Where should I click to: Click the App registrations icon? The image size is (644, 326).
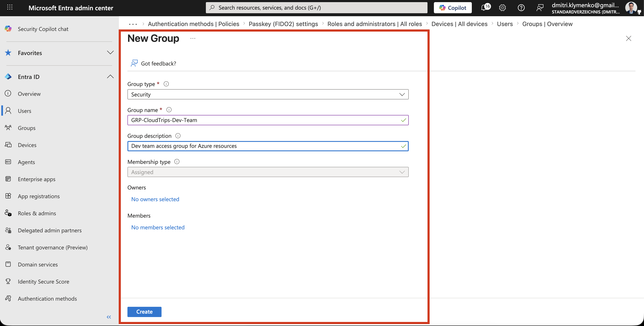click(8, 196)
